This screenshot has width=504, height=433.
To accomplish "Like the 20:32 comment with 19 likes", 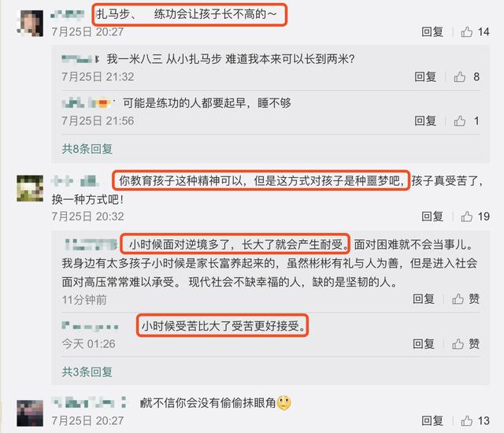I will tap(467, 216).
